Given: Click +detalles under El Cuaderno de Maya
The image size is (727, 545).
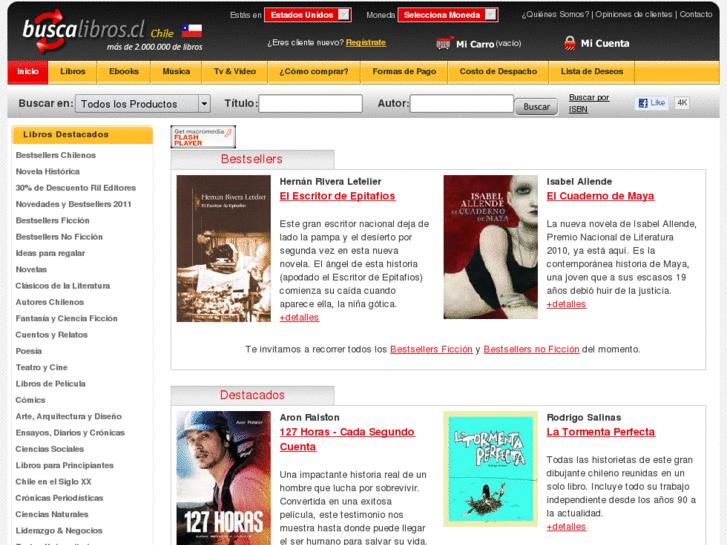Looking at the screenshot, I should [x=566, y=304].
